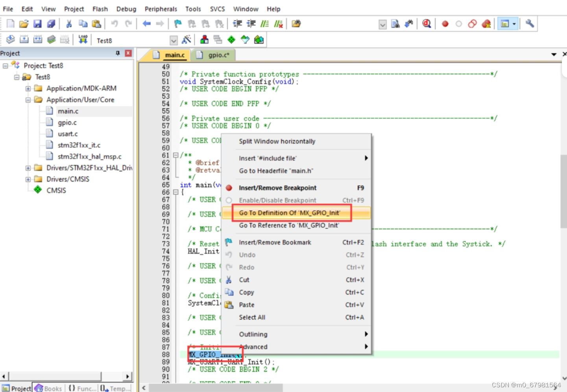This screenshot has height=392, width=567.
Task: Switch to Books panel tab
Action: click(48, 388)
